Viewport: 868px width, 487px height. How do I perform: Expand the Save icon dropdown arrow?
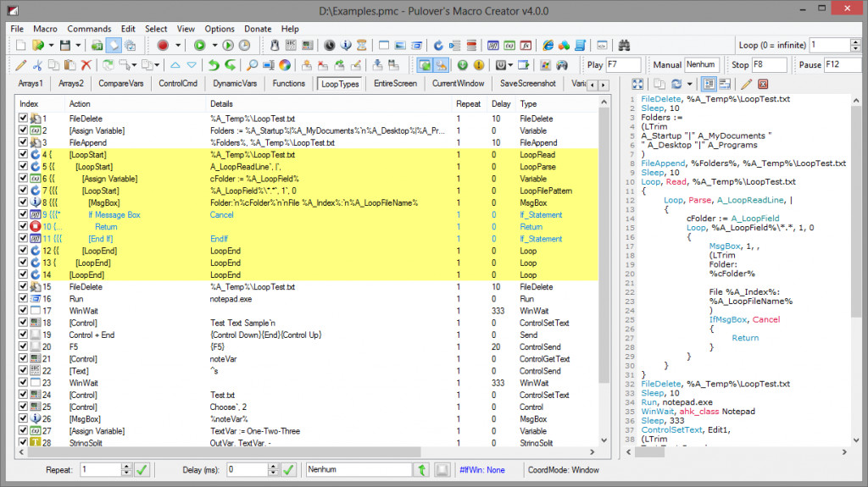click(x=78, y=46)
